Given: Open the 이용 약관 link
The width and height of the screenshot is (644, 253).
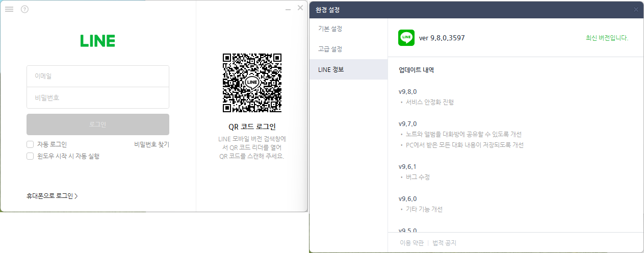Looking at the screenshot, I should 411,243.
